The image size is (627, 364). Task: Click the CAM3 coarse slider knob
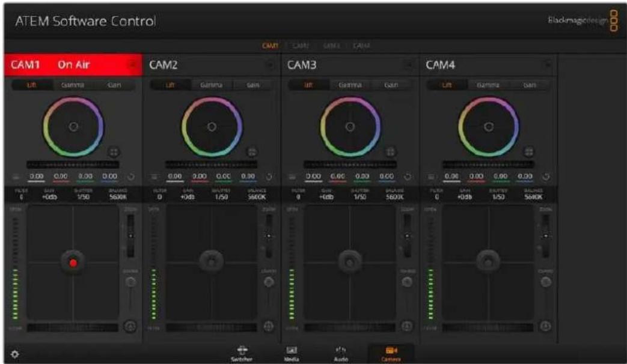(407, 282)
